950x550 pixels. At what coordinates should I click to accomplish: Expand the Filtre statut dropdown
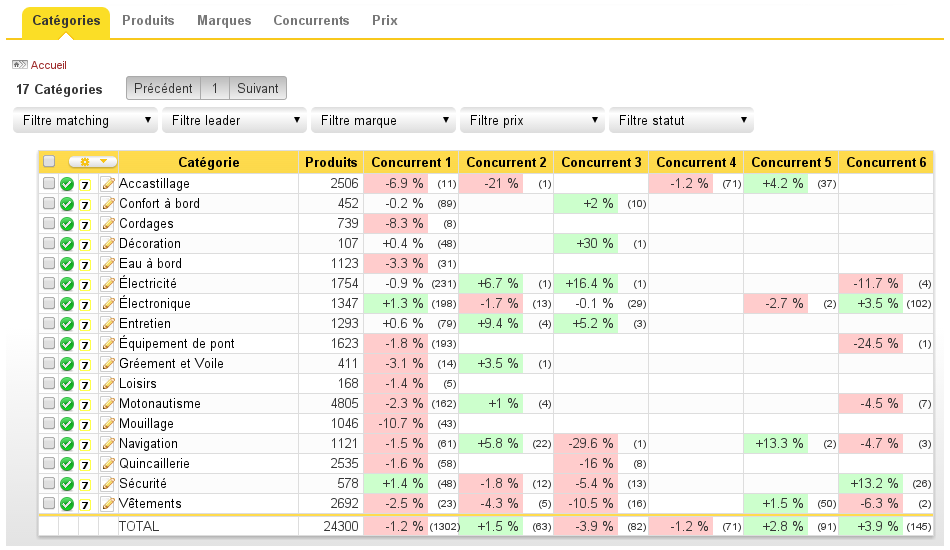(682, 120)
